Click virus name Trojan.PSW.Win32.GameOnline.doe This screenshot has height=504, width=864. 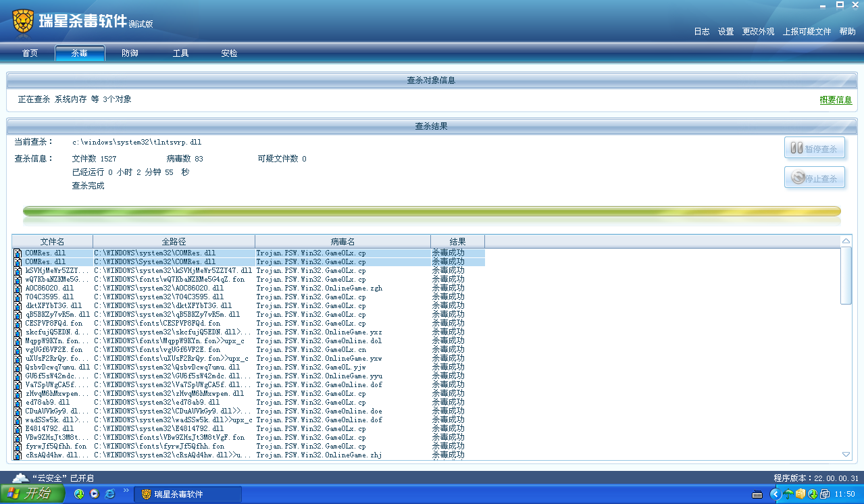tap(319, 411)
